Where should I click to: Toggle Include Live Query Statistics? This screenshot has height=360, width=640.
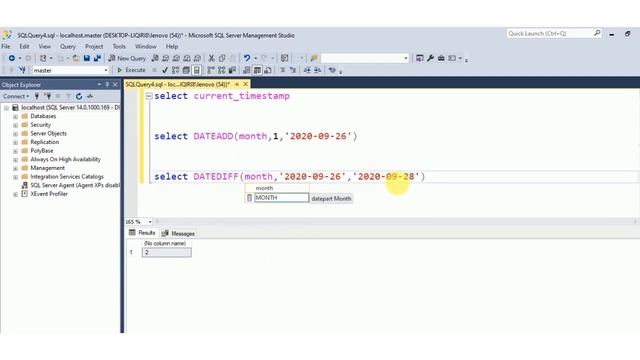[222, 70]
